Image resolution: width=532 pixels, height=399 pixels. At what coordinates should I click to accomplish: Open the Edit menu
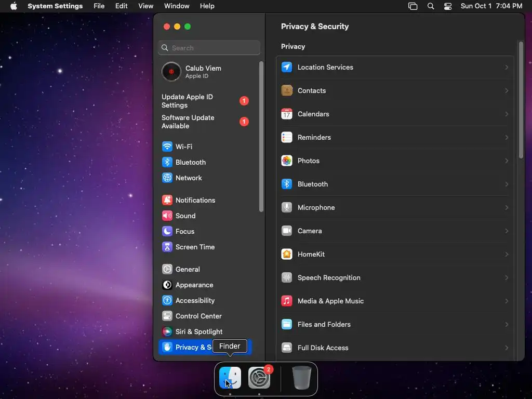point(121,6)
